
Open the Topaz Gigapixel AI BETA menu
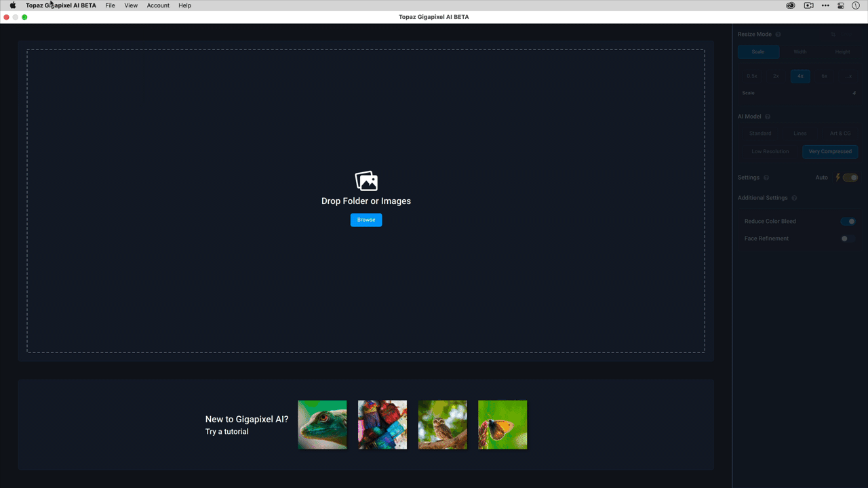61,5
